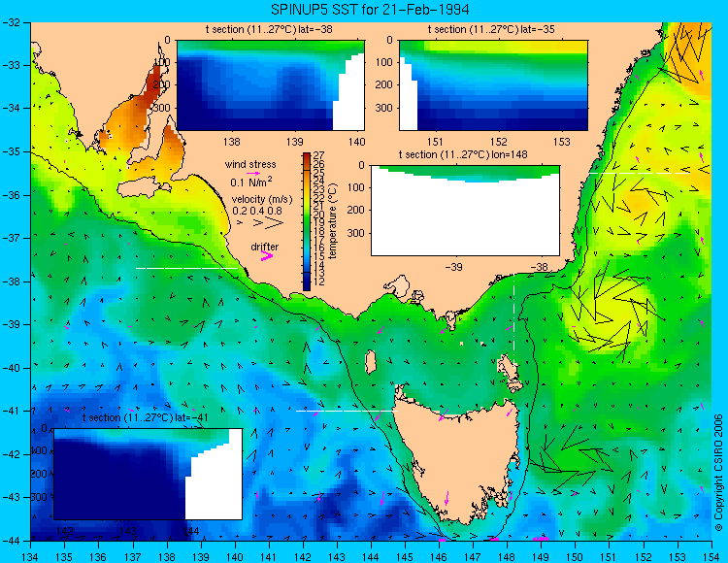
Task: Click the dark red 27 colorbar top
Action: [x=307, y=155]
